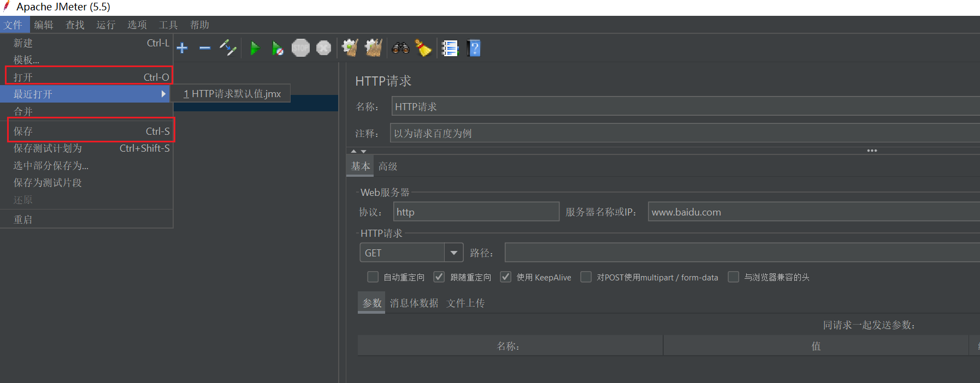Click the three-dot handle above tabs
Image resolution: width=980 pixels, height=383 pixels.
point(872,151)
